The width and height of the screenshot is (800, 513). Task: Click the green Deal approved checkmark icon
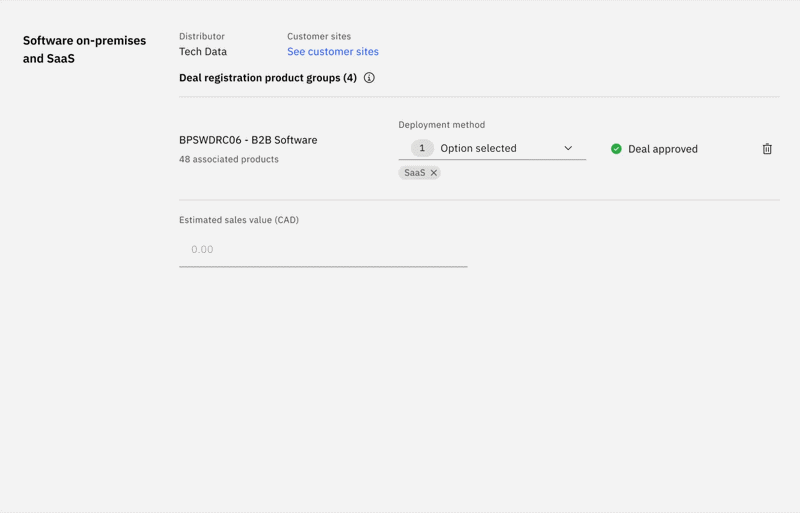616,149
